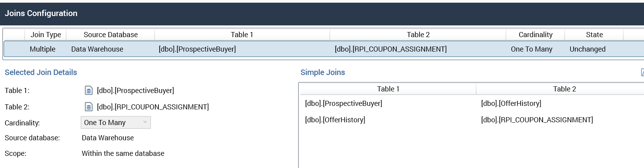Select the [dbo].[OfferHistory] cell under Simple Joins Table 1

[335, 120]
